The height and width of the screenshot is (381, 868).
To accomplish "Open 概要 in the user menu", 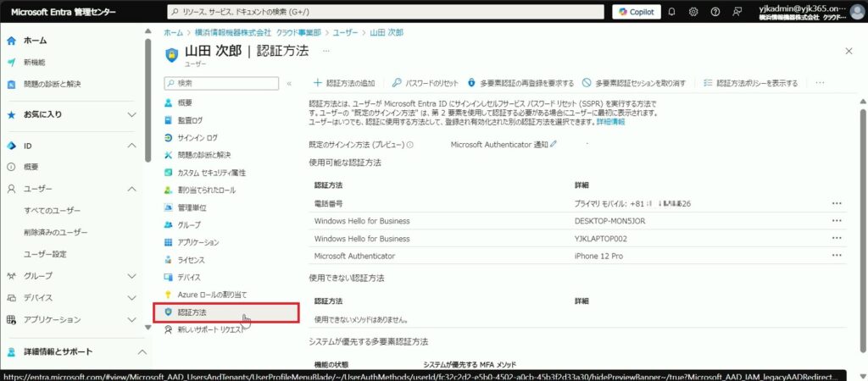I will tap(185, 102).
